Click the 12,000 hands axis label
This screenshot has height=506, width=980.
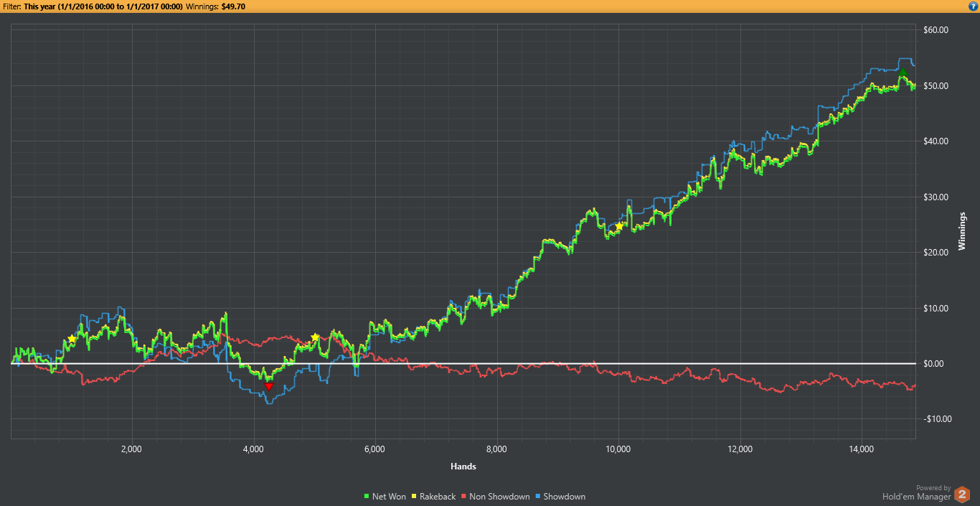[740, 449]
